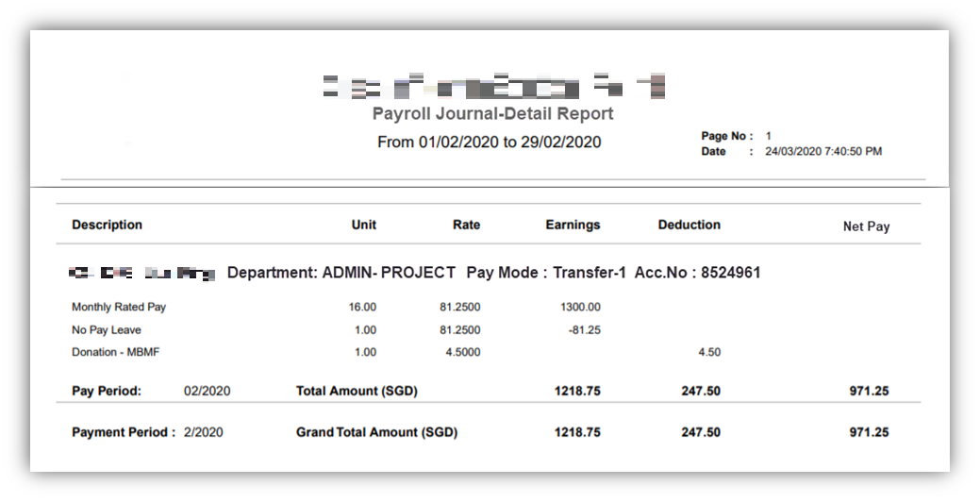The width and height of the screenshot is (980, 502).
Task: Click the Description column header
Action: [x=107, y=226]
